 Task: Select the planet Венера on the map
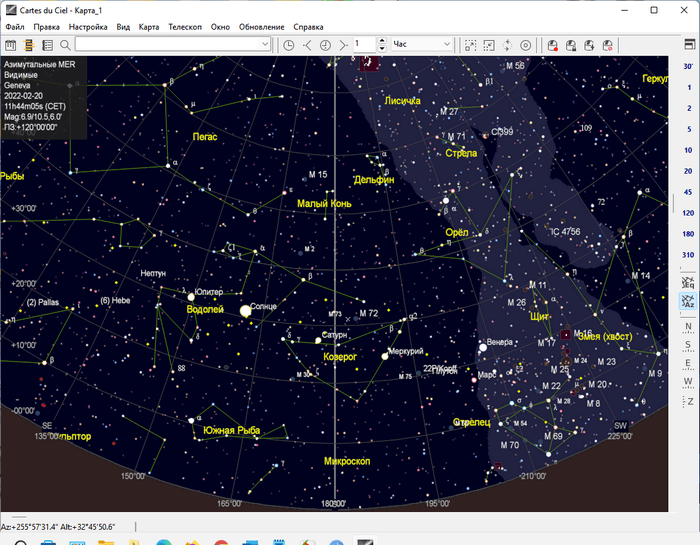(483, 347)
